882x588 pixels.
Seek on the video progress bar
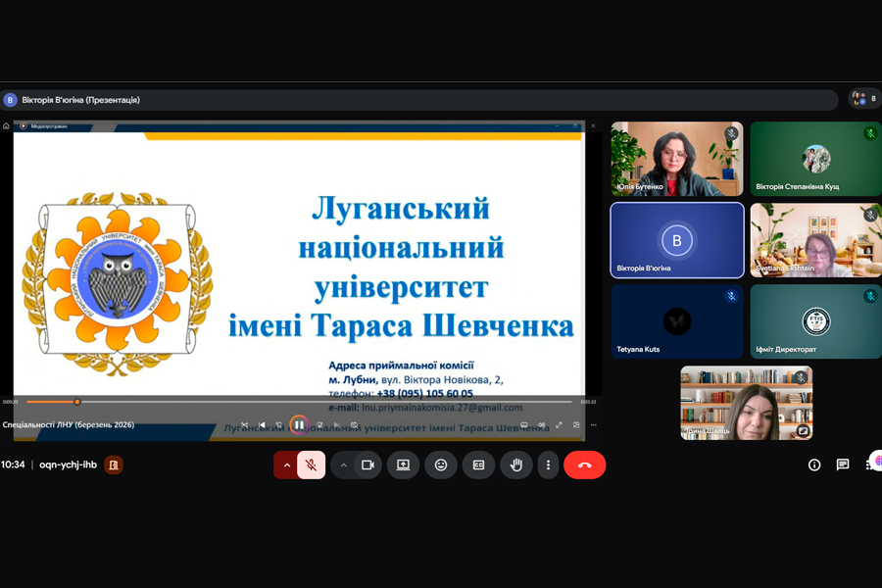coord(299,402)
